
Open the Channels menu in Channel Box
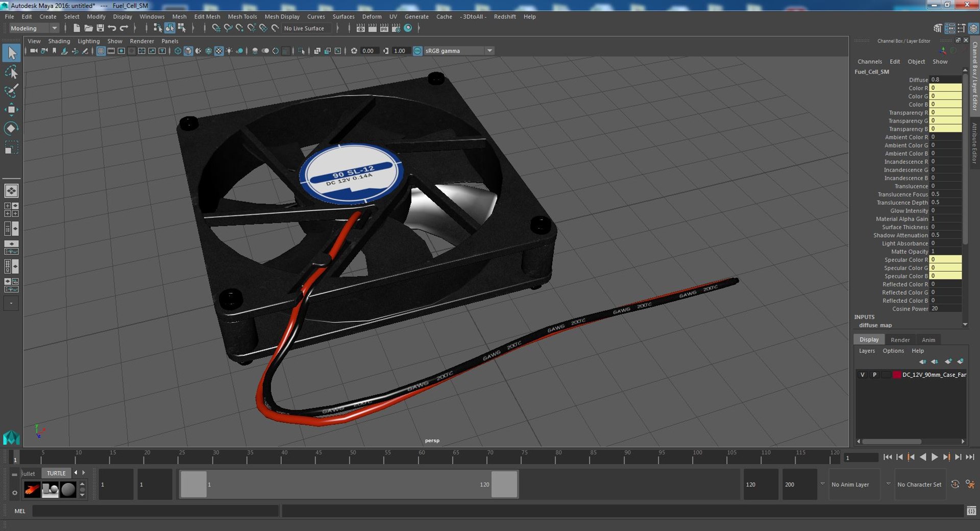(x=870, y=61)
